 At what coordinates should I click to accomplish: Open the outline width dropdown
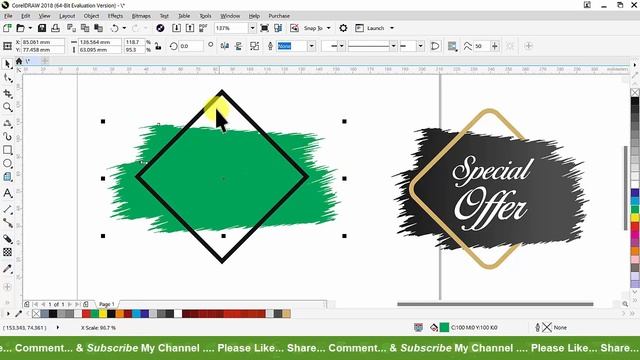[x=311, y=46]
